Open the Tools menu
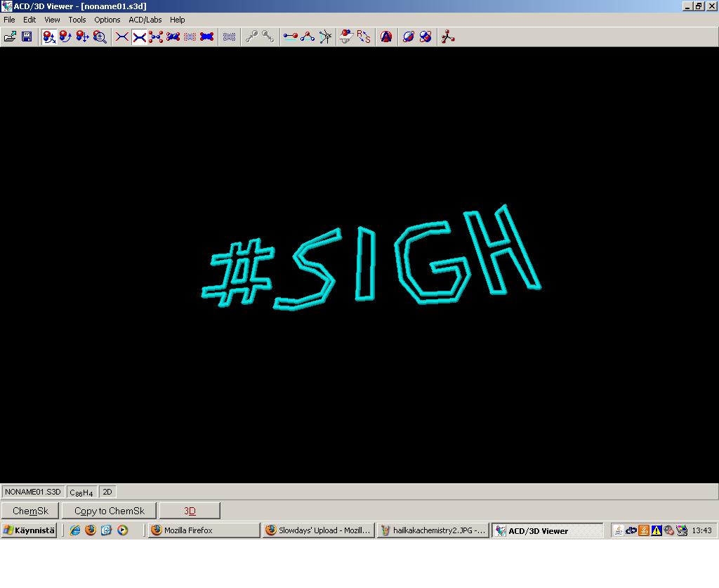 pyautogui.click(x=77, y=20)
